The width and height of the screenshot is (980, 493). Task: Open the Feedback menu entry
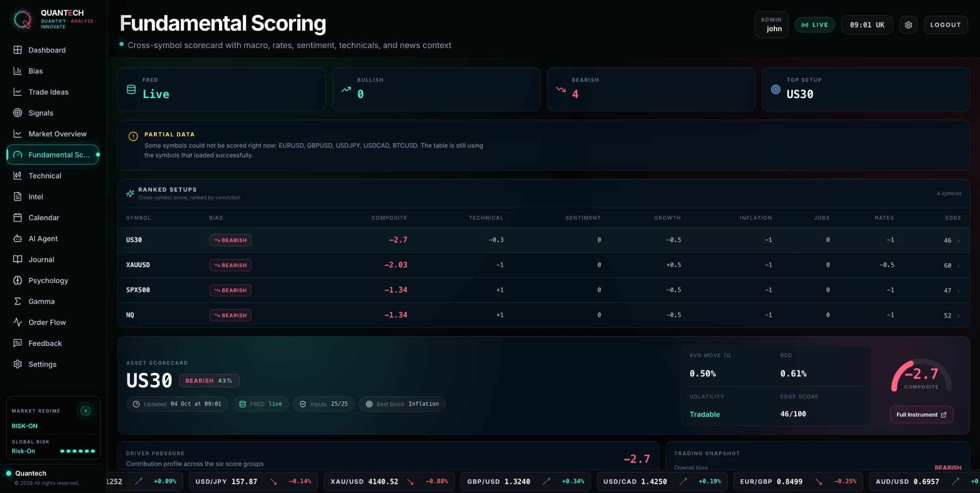pos(52,343)
